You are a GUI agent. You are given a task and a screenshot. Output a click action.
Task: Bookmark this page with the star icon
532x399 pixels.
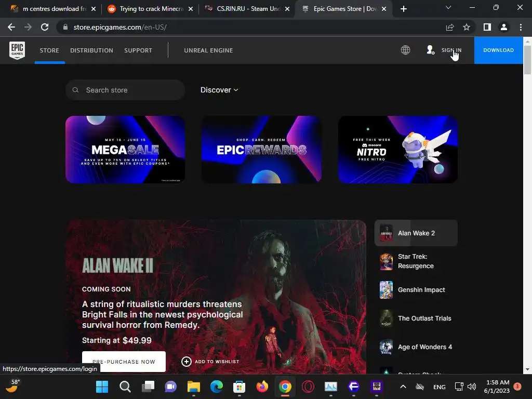[x=467, y=27]
